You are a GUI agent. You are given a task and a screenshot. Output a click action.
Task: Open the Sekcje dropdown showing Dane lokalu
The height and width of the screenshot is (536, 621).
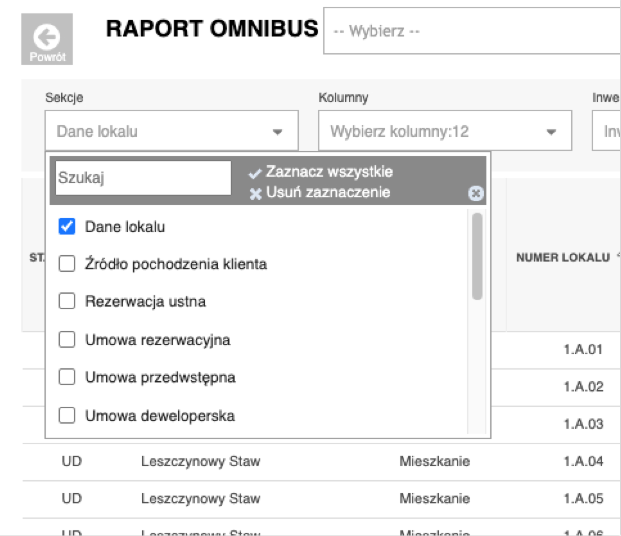pos(171,131)
